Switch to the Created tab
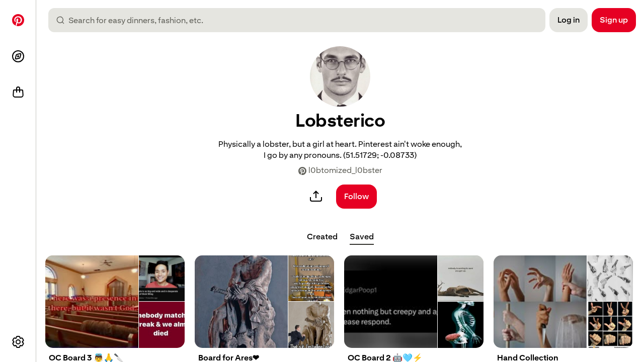Viewport: 644px width, 362px height. [322, 237]
